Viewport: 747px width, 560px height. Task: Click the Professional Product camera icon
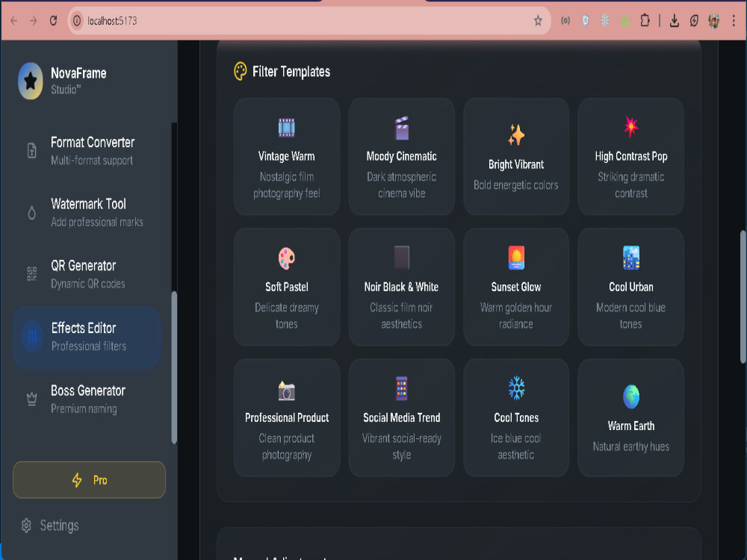click(286, 391)
